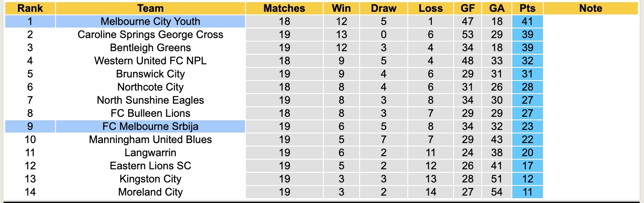Click Melbourne City Youth's 41 points cell
Image resolution: width=644 pixels, height=203 pixels.
[527, 21]
